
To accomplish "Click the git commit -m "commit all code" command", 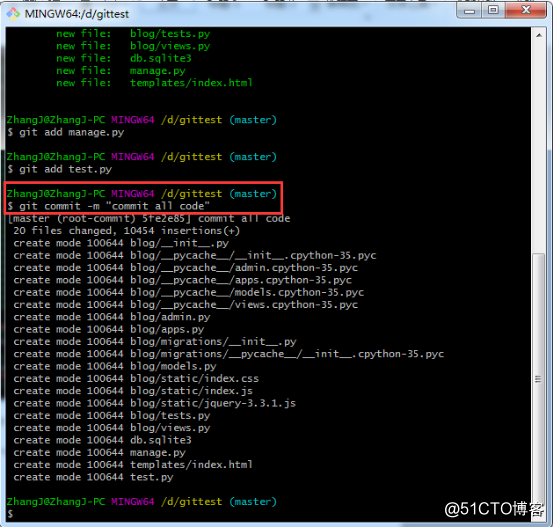I will [108, 206].
